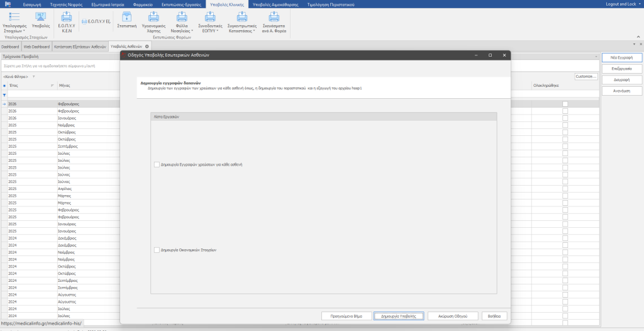Expand the Συνοδευτικές ΕΟΠΥΥ dropdown
The width and height of the screenshot is (644, 331).
click(x=211, y=20)
